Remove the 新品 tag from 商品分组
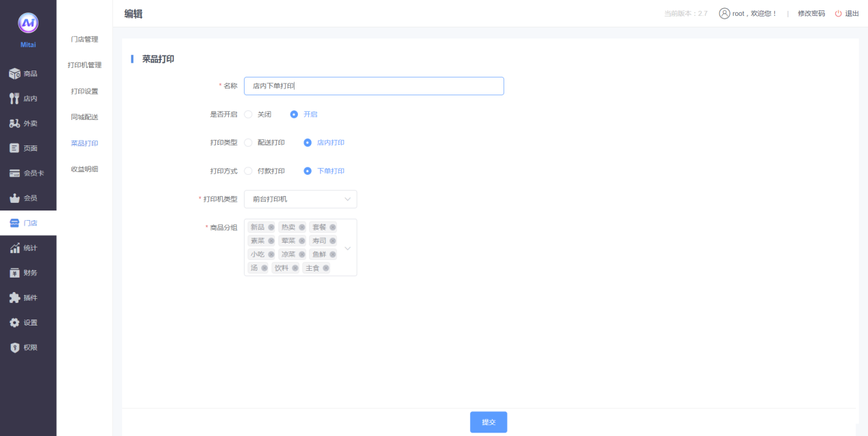The width and height of the screenshot is (868, 436). coord(271,227)
